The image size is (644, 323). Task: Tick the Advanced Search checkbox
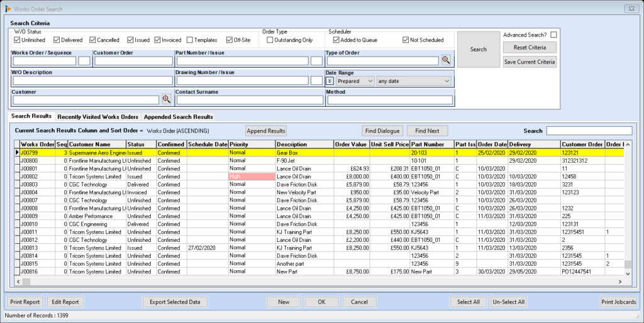(x=553, y=35)
